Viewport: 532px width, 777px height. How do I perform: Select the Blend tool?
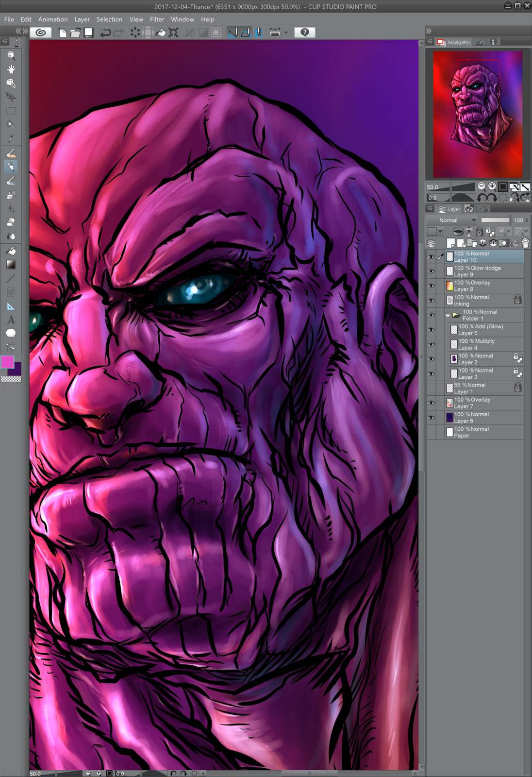point(11,236)
